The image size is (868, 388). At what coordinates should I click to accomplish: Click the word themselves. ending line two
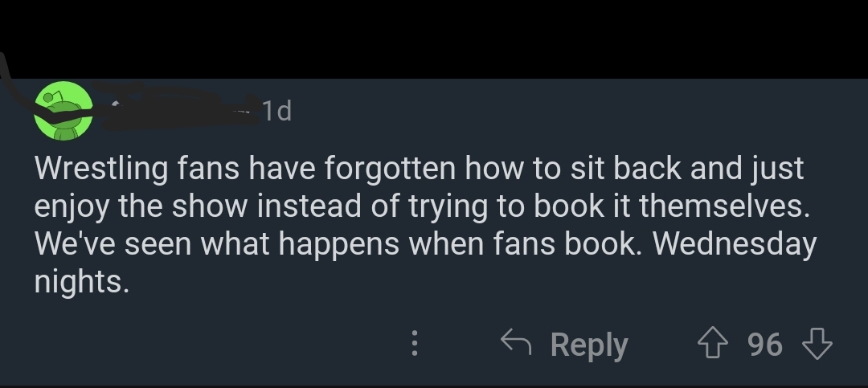(x=724, y=206)
